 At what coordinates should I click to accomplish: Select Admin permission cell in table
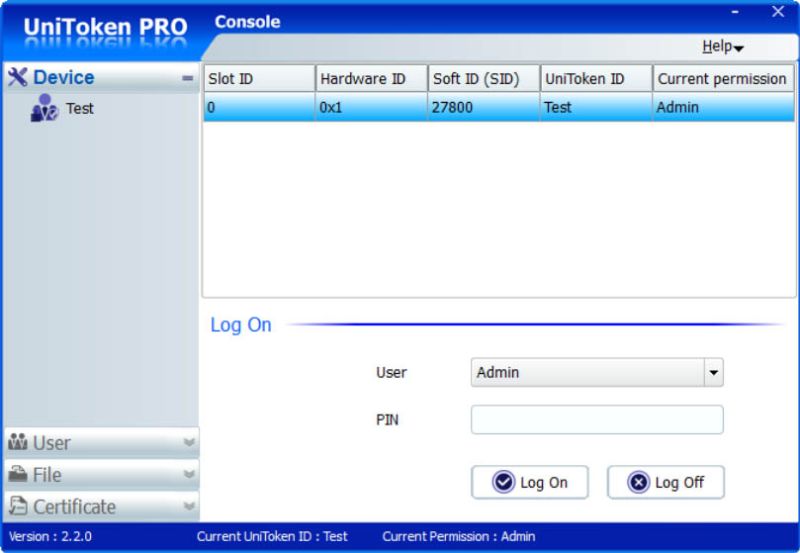click(x=723, y=107)
